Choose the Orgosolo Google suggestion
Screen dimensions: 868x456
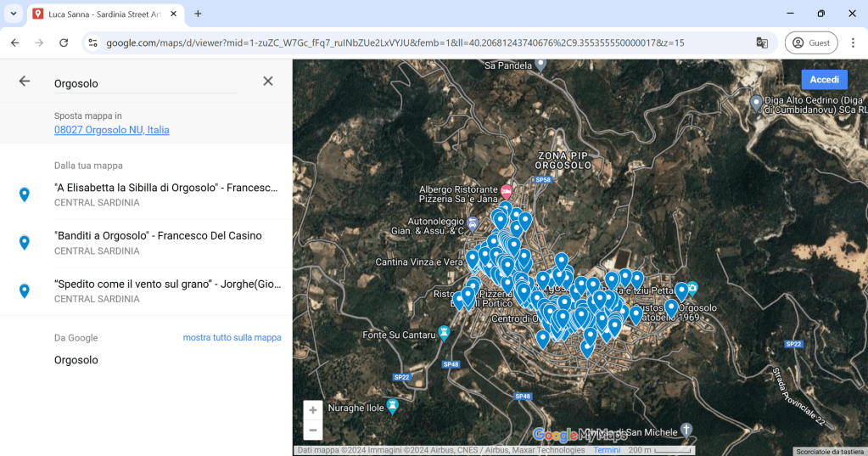(x=76, y=360)
